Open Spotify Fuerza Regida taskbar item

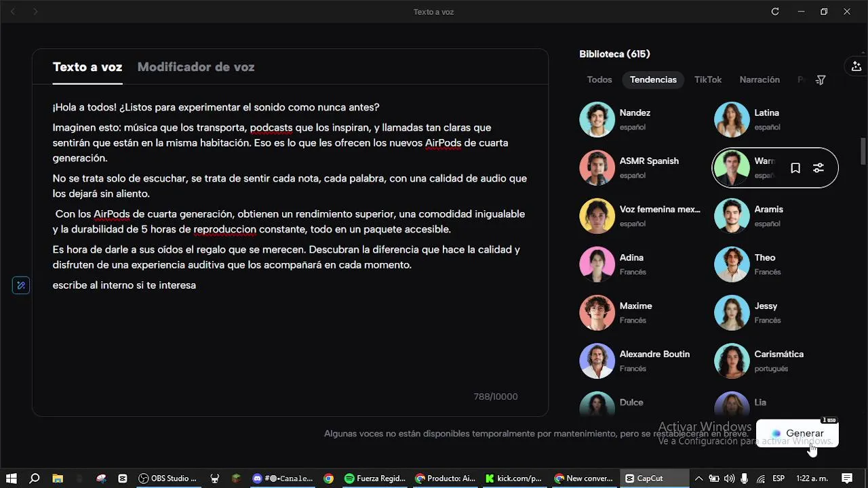374,478
